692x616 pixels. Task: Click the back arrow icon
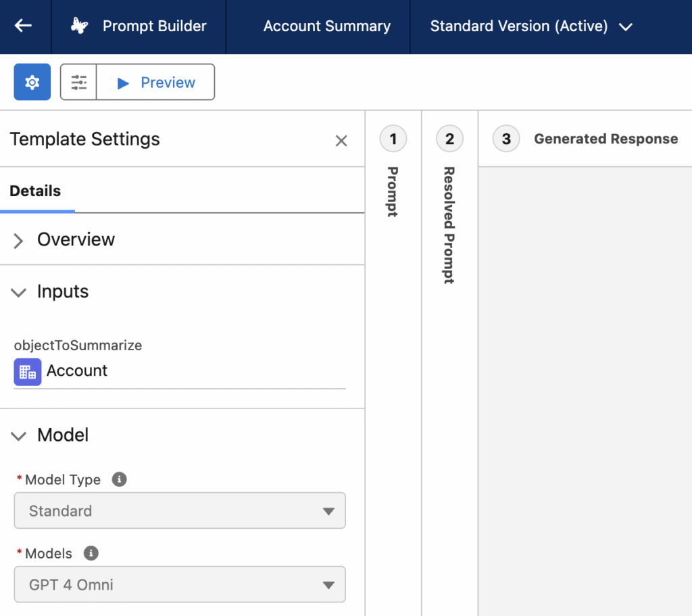coord(24,26)
